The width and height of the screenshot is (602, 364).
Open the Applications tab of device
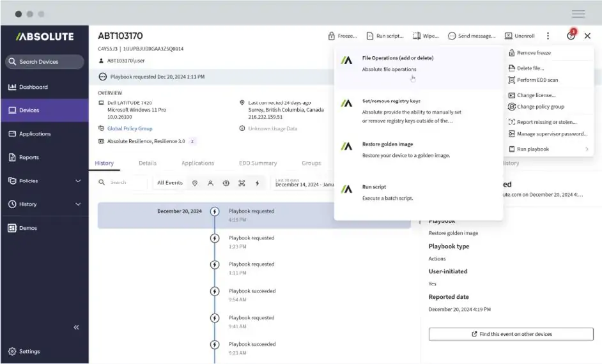[x=197, y=163]
